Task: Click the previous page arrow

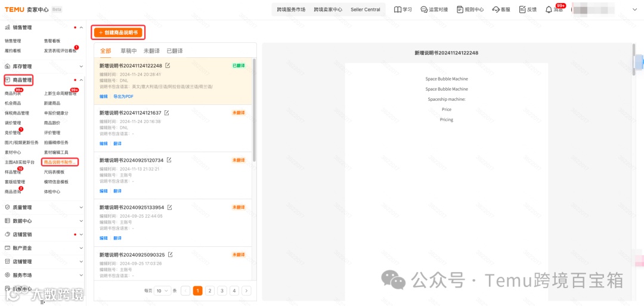Action: (185, 291)
